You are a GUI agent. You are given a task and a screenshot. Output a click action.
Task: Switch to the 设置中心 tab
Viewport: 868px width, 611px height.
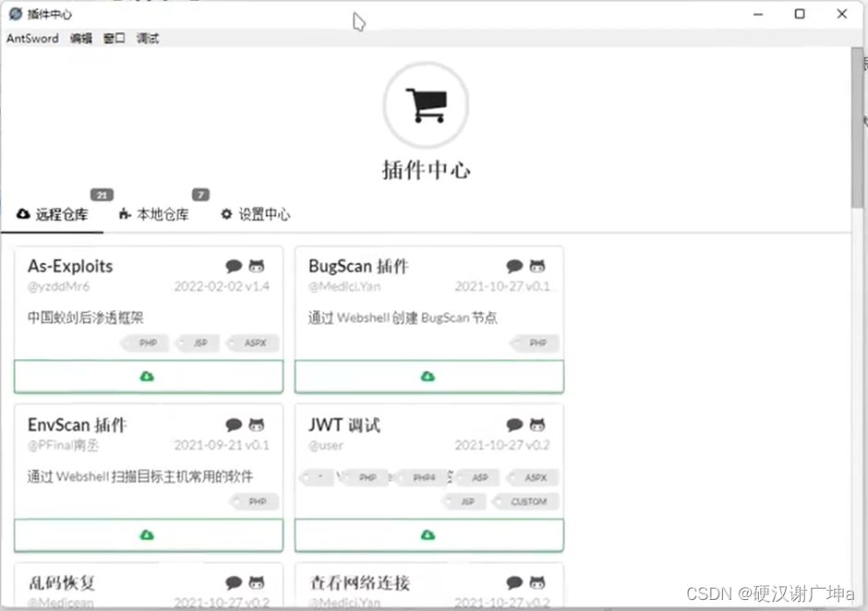click(x=255, y=214)
